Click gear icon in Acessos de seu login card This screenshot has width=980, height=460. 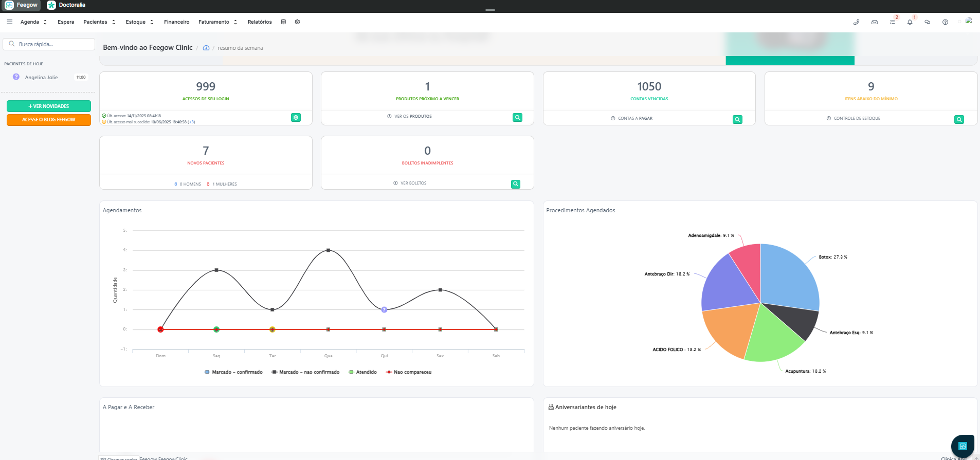pyautogui.click(x=296, y=118)
